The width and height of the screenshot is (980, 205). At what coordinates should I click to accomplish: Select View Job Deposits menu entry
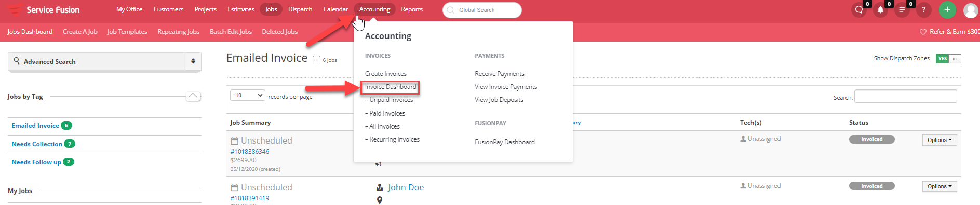[499, 100]
